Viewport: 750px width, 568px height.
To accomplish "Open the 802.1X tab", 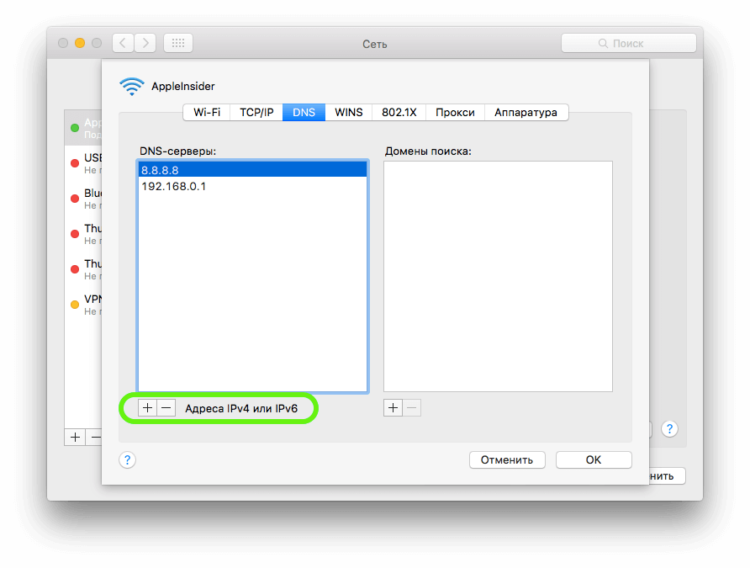I will pos(399,112).
